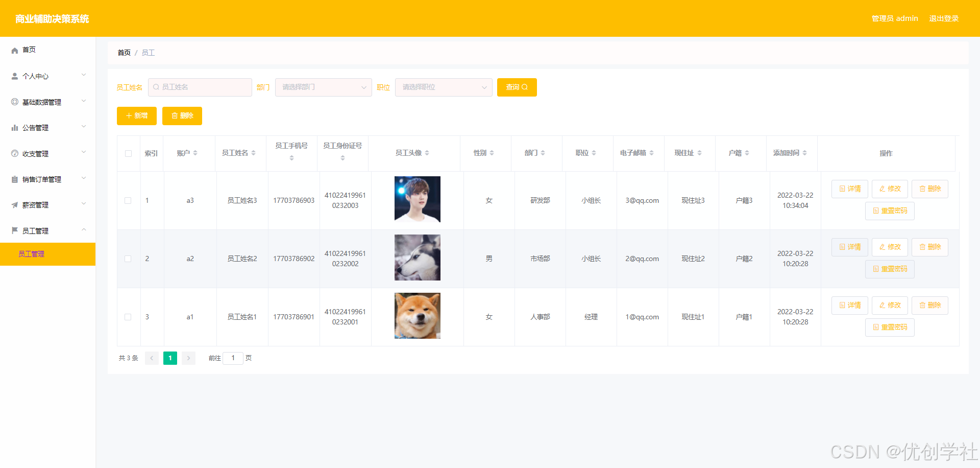Click 退出登录 logout link
980x468 pixels.
944,18
